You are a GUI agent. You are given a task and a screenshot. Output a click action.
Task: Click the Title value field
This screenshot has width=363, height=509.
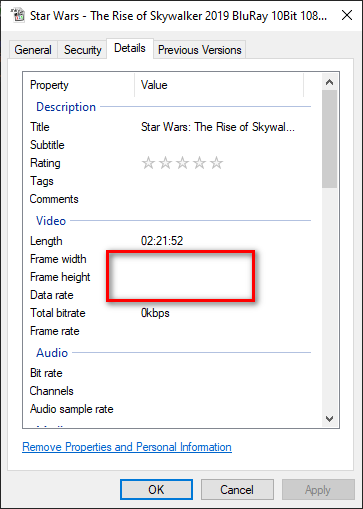pyautogui.click(x=218, y=127)
